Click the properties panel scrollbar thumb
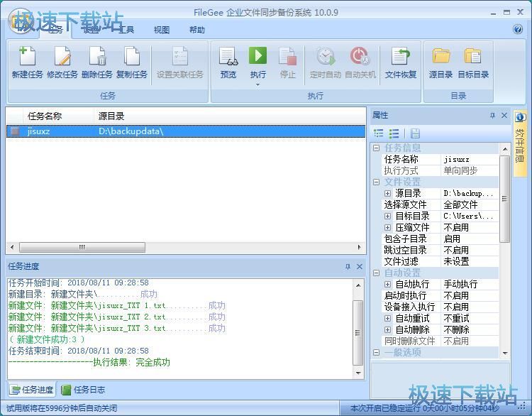This screenshot has width=532, height=416. (504, 199)
